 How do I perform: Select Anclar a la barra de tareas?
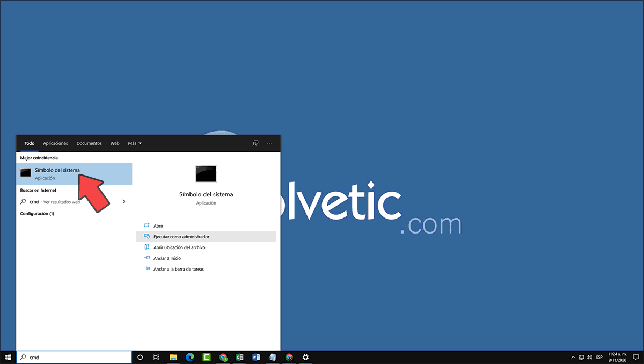click(178, 269)
